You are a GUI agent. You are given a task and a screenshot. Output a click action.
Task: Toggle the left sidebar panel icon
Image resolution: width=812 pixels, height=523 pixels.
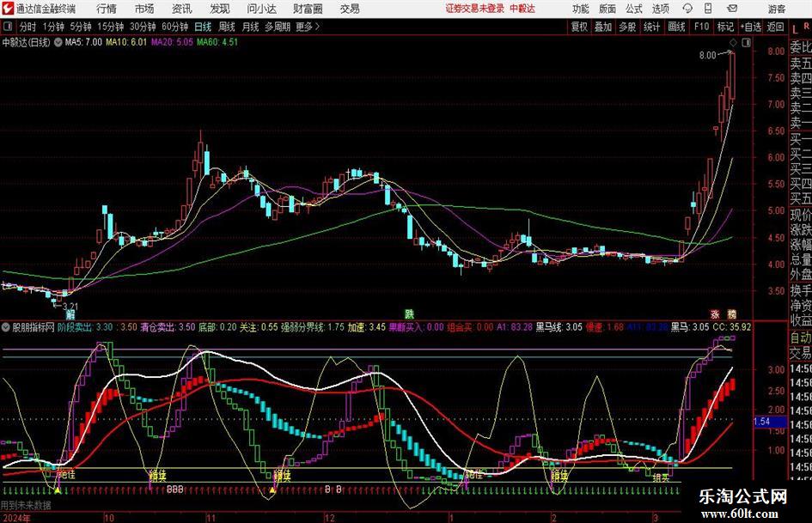click(x=8, y=27)
